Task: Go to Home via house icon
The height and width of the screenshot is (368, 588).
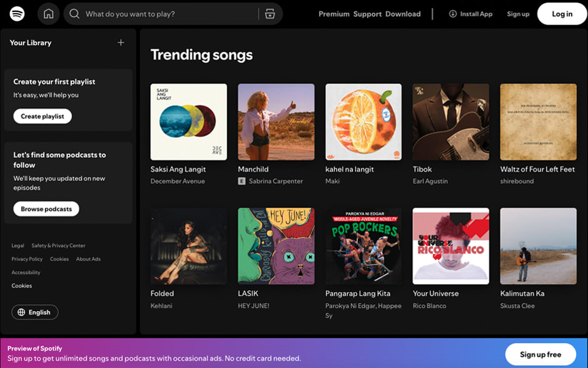Action: [x=48, y=14]
